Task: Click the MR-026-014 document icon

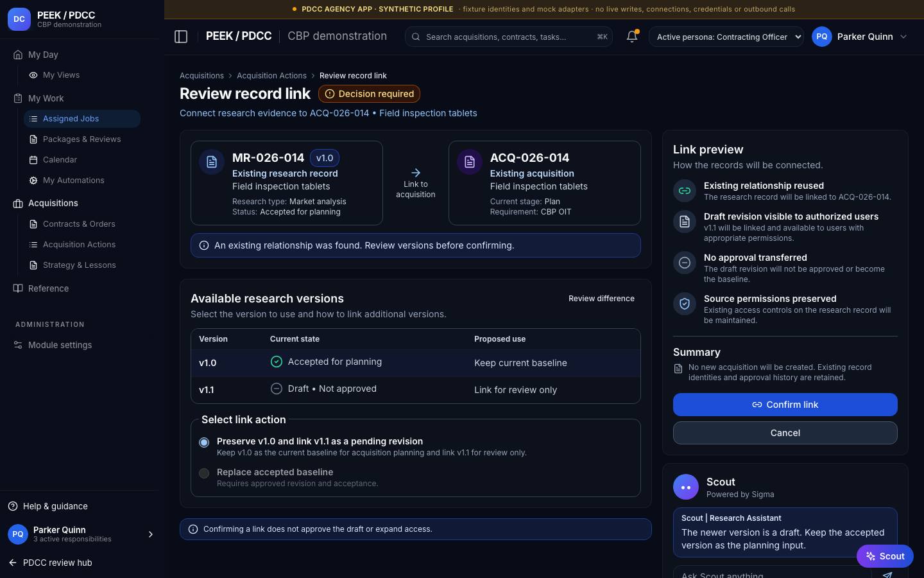Action: tap(212, 162)
